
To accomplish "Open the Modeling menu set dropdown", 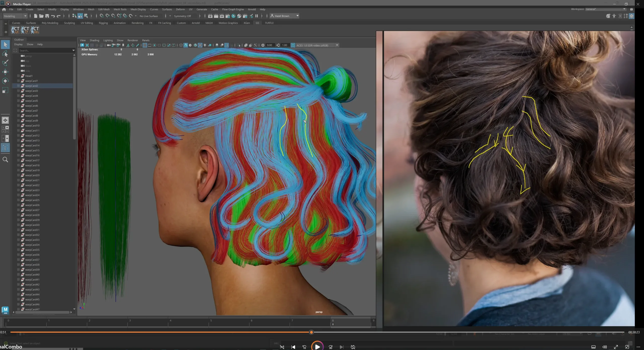I will pos(14,16).
